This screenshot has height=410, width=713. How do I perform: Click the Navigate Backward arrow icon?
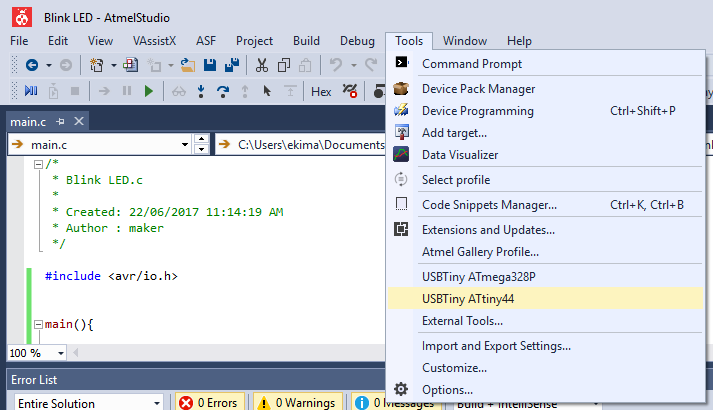pos(31,65)
